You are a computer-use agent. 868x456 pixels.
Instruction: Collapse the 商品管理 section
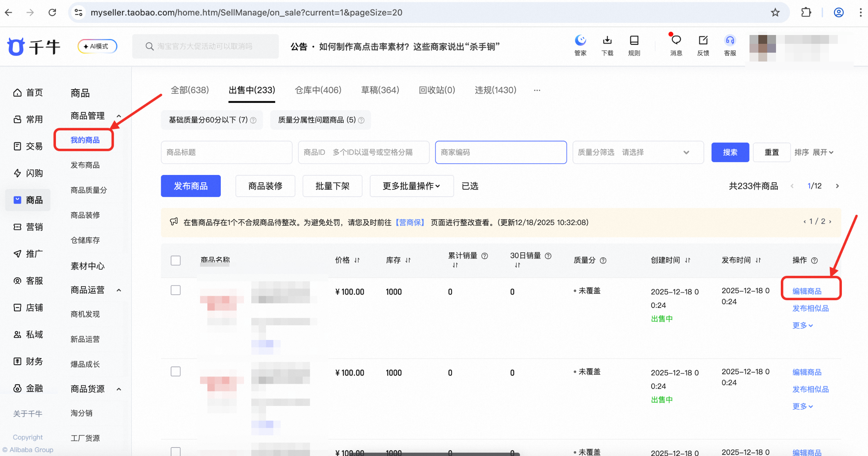pos(119,116)
